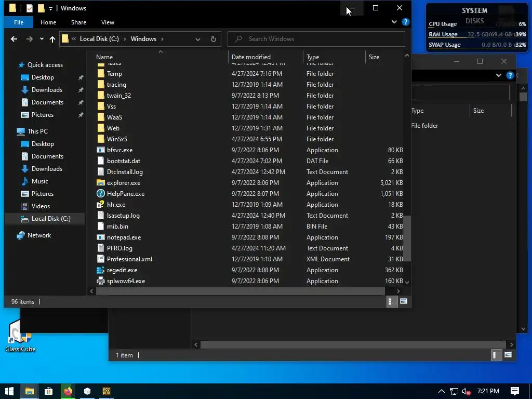The width and height of the screenshot is (532, 399).
Task: Click scroll down arrow in file list
Action: tap(407, 282)
